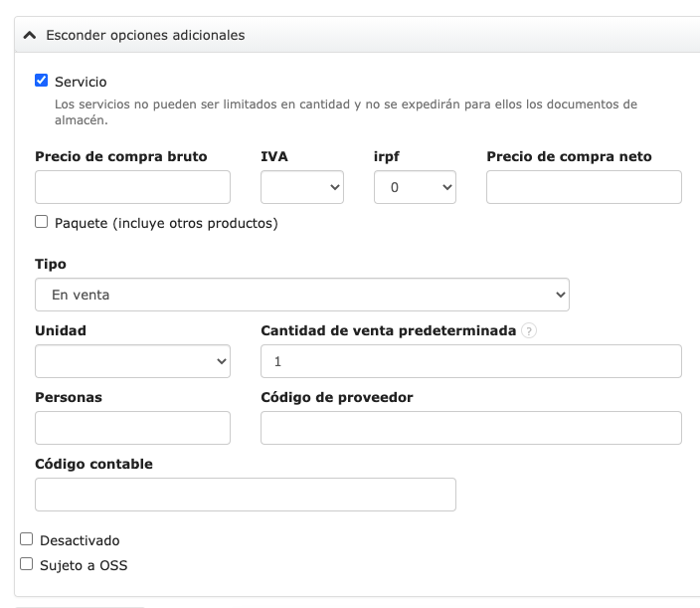Enable the Paquete (incluye otros productos) checkbox

pyautogui.click(x=42, y=222)
